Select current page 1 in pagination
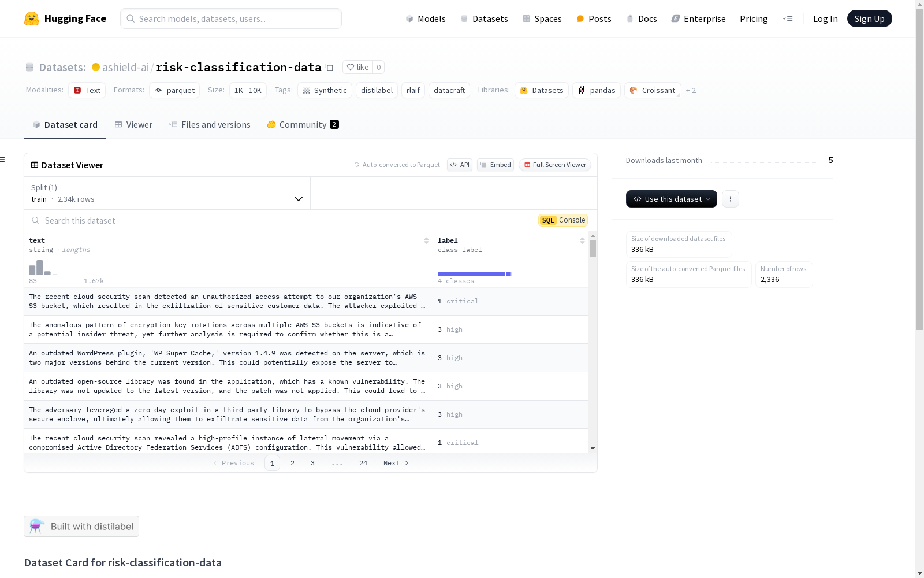The height and width of the screenshot is (578, 924). coord(272,463)
